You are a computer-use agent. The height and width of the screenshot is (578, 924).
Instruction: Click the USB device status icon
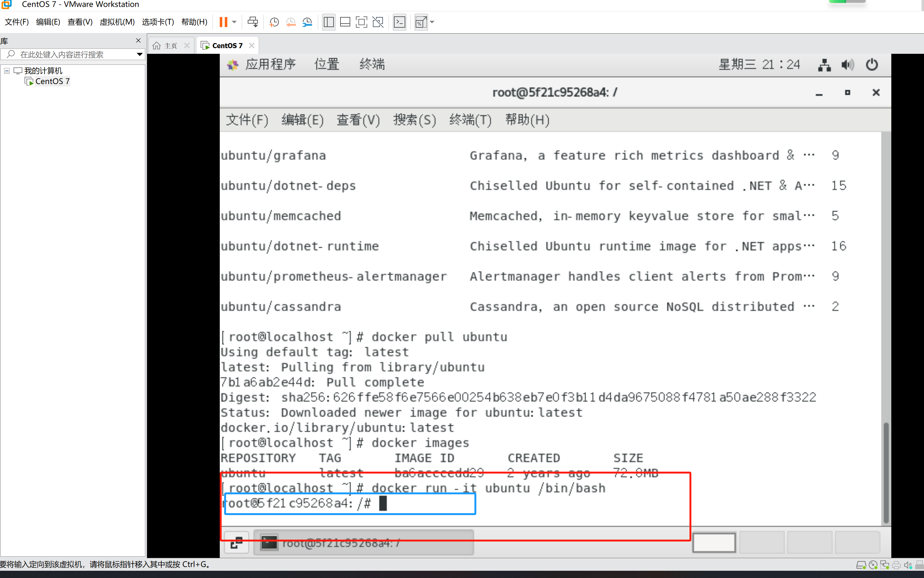pyautogui.click(x=919, y=565)
